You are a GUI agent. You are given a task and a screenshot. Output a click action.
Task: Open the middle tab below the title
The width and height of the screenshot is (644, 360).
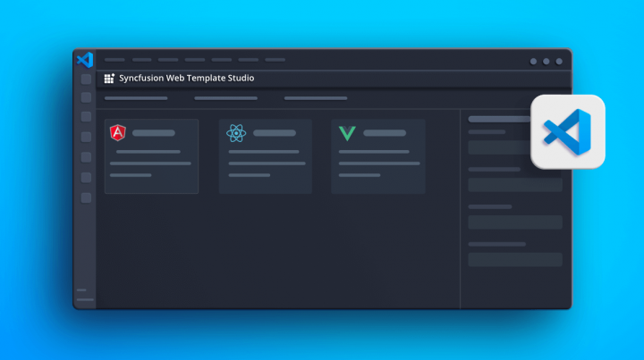(x=225, y=98)
